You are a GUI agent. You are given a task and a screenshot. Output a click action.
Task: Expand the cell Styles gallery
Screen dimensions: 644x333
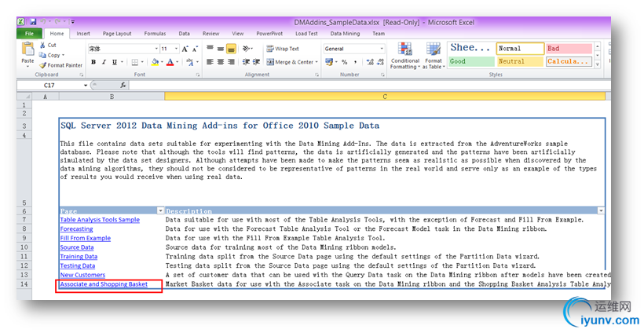coord(598,64)
